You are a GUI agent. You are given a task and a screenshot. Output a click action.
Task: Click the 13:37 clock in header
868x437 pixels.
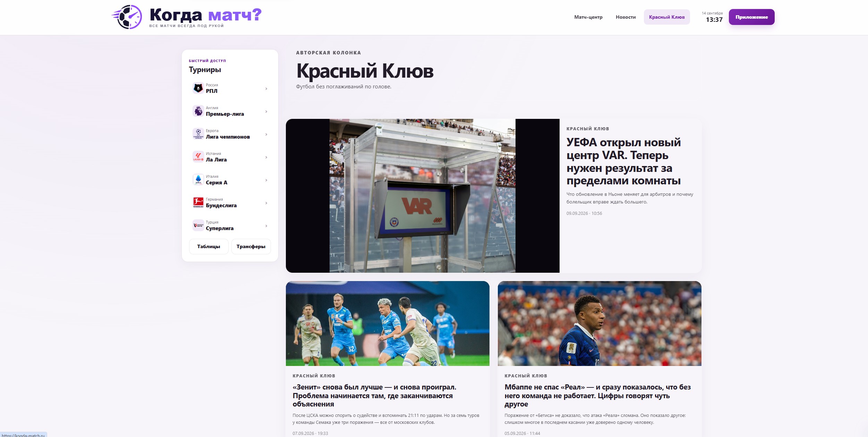(x=714, y=20)
